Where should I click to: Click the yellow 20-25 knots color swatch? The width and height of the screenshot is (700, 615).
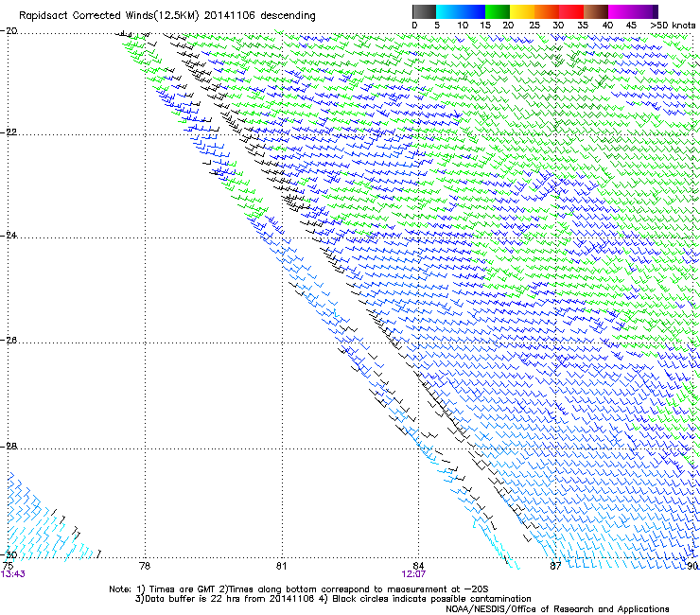coord(522,11)
